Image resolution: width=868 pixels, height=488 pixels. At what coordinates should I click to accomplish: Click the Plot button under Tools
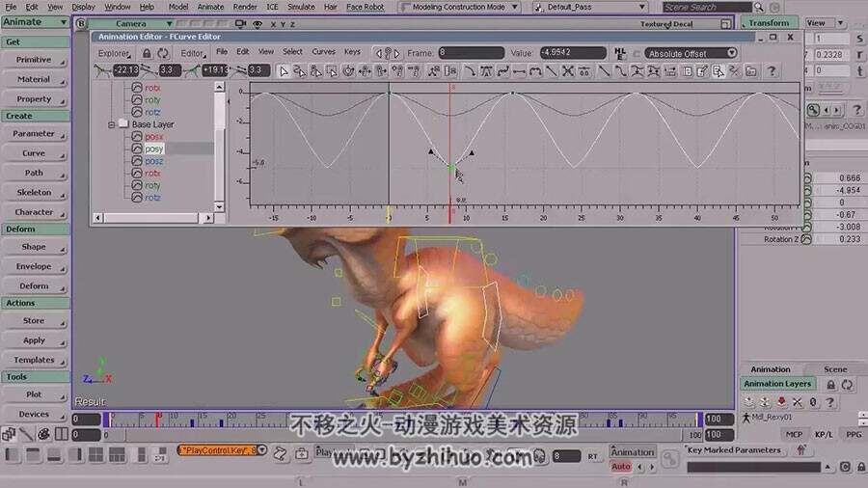pos(35,394)
